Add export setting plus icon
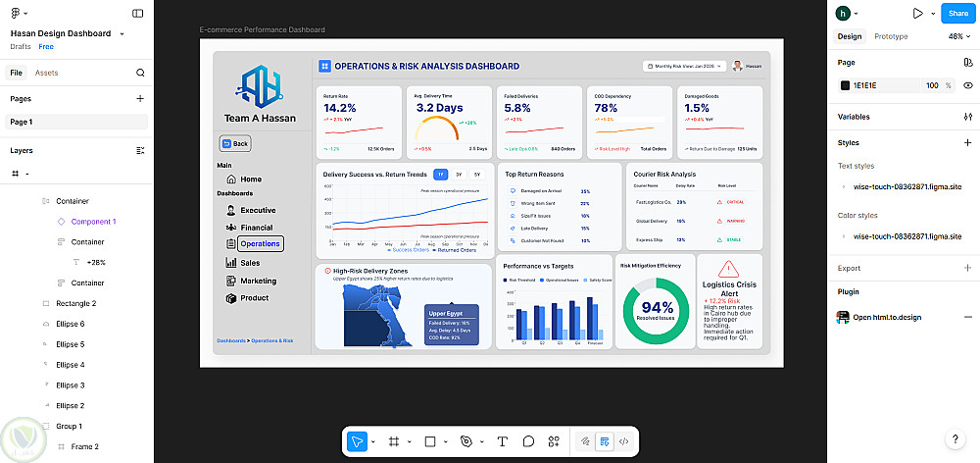The height and width of the screenshot is (463, 980). click(968, 268)
